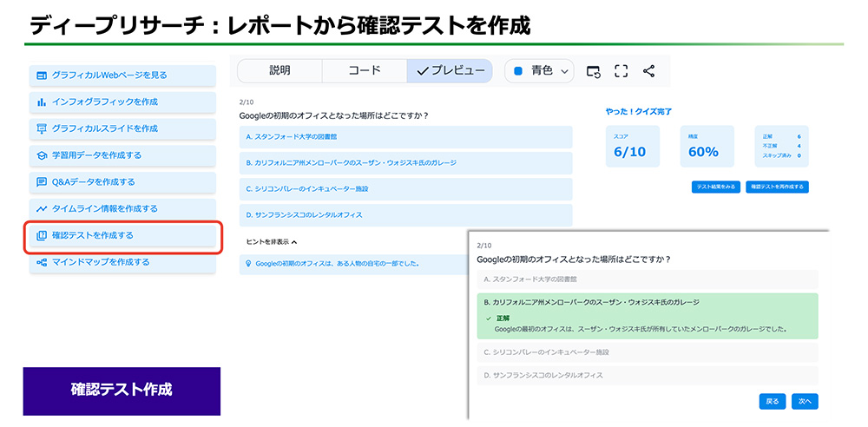
Task: Click the share icon in the preview toolbar
Action: [x=648, y=71]
